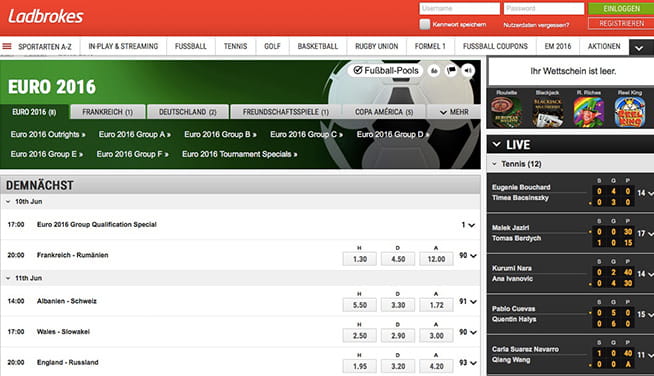Open Euro 2016 Group C link
Viewport: 654px width, 376px height.
pyautogui.click(x=306, y=134)
